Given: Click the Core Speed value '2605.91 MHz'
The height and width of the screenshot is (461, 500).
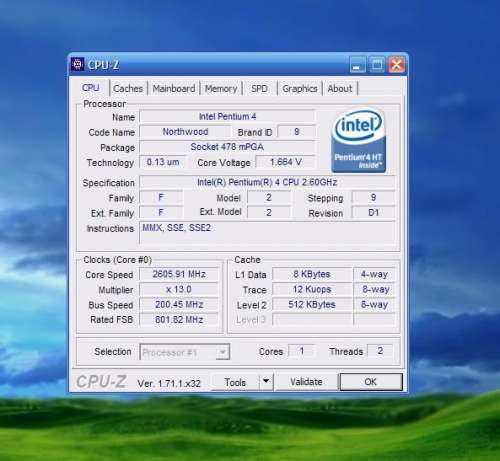Looking at the screenshot, I should pos(179,274).
